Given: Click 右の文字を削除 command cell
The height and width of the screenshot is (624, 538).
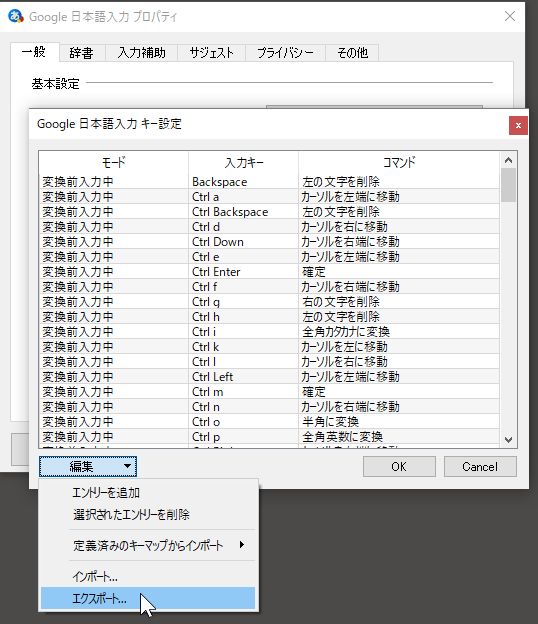Looking at the screenshot, I should click(399, 302).
